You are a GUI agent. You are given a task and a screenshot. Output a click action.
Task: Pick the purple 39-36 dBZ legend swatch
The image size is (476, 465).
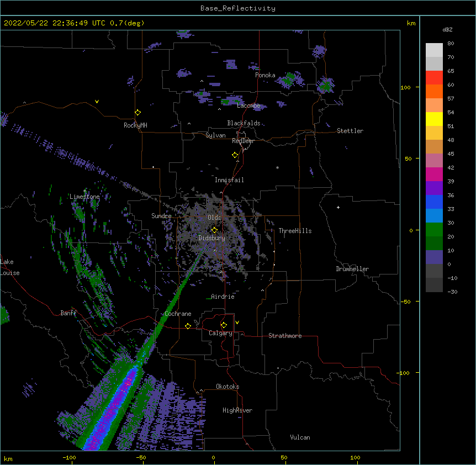(x=434, y=188)
